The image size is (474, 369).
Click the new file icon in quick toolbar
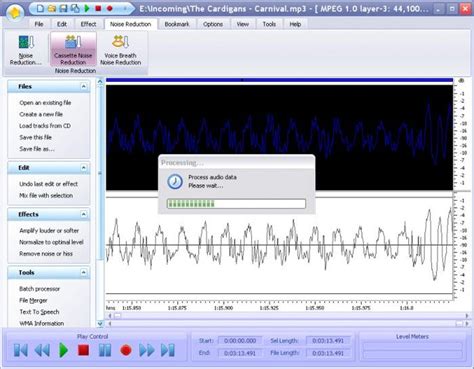[40, 8]
